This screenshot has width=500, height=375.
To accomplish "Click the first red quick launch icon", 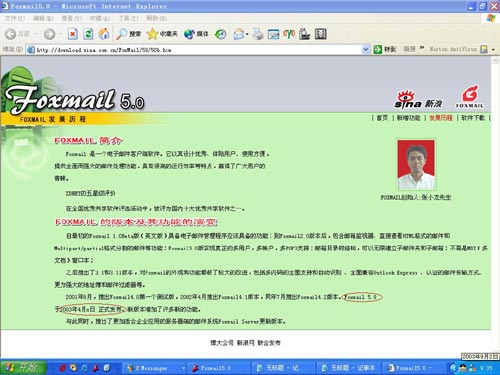I will click(62, 368).
